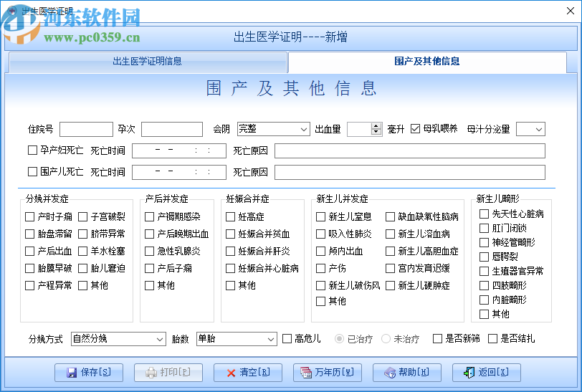The height and width of the screenshot is (392, 582).
Task: Click the help icon on 帮助 button
Action: (x=390, y=373)
